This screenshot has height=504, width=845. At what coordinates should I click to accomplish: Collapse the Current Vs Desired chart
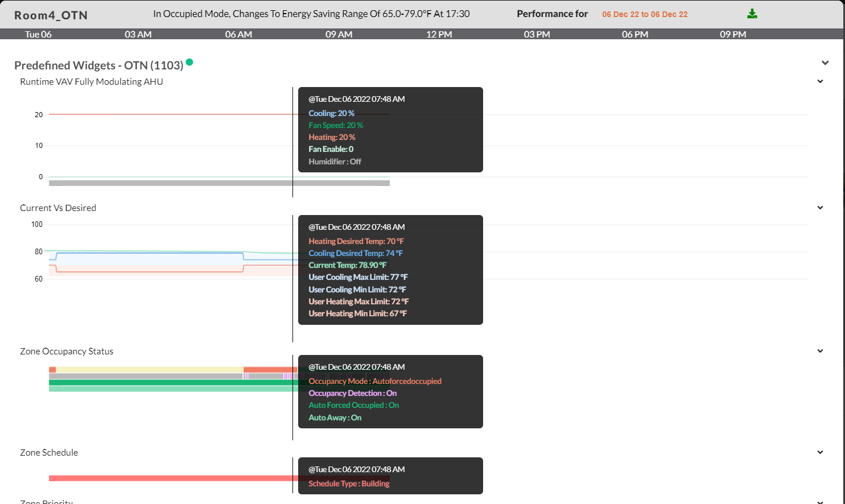pos(820,208)
